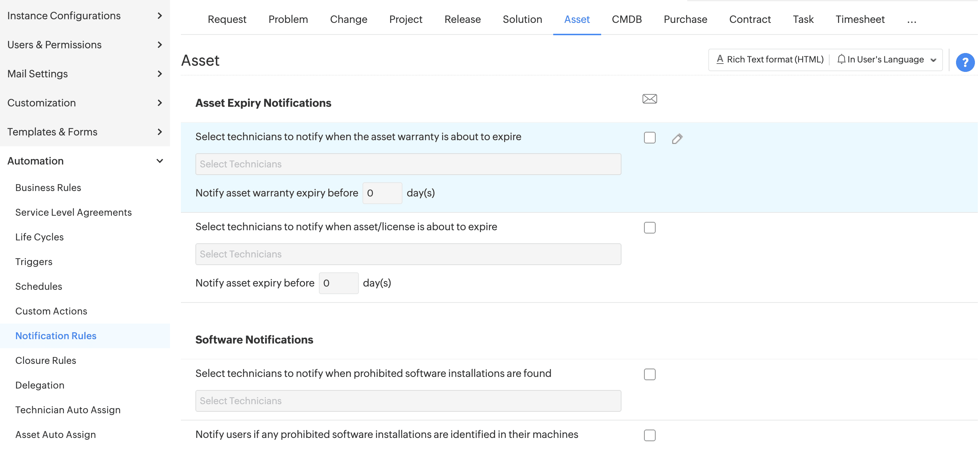The height and width of the screenshot is (451, 980).
Task: Click the Rich Text format (HTML) icon
Action: (720, 59)
